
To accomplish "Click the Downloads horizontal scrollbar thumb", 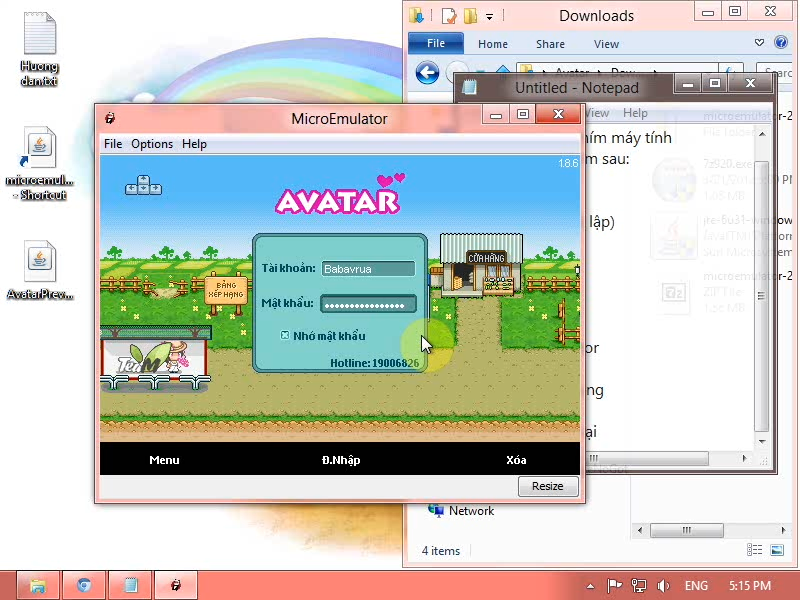I will coord(687,530).
